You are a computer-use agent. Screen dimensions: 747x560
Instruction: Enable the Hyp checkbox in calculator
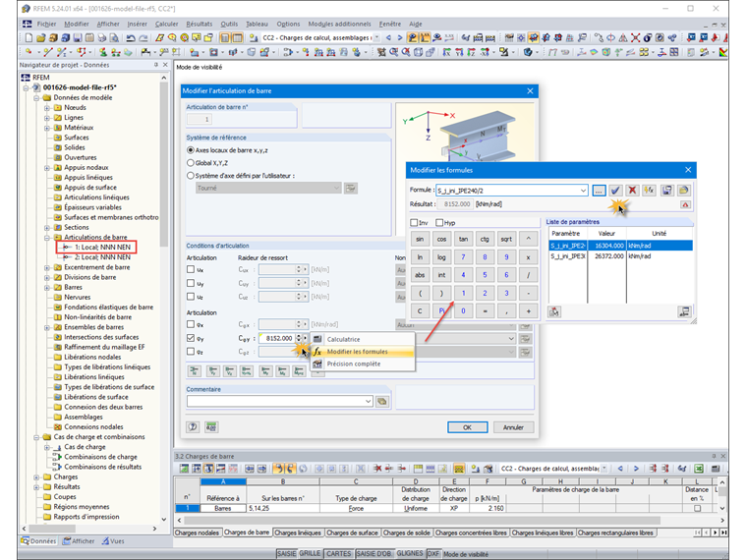coord(439,222)
